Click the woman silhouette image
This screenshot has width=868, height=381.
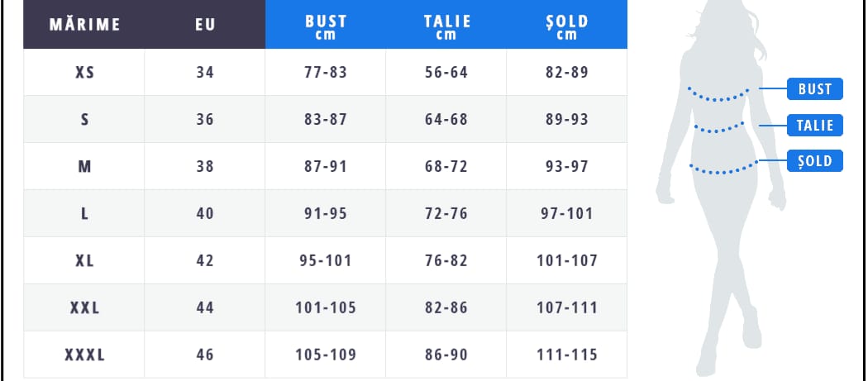pyautogui.click(x=720, y=188)
